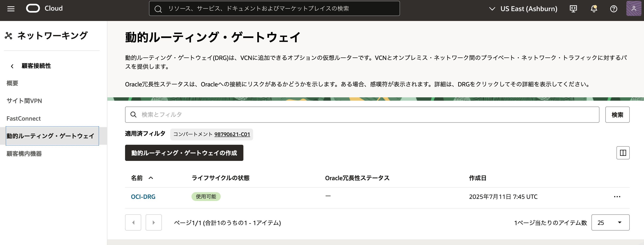Open the 概要 sidebar item
Image resolution: width=644 pixels, height=245 pixels.
point(12,83)
